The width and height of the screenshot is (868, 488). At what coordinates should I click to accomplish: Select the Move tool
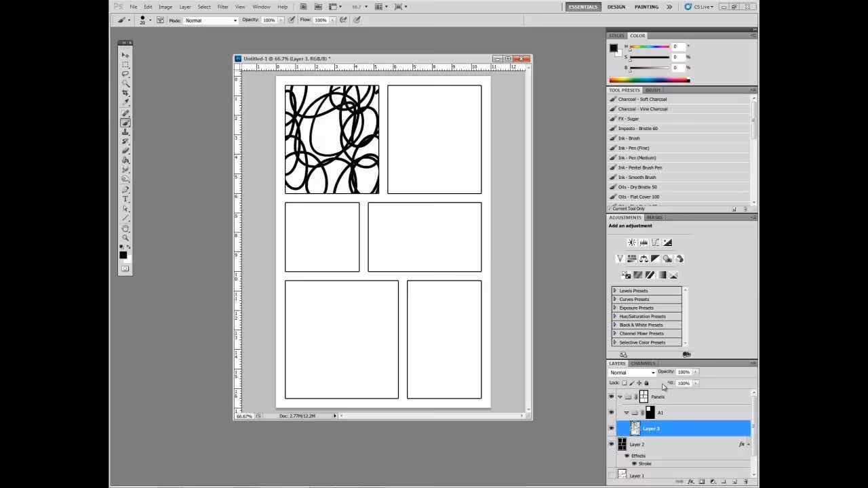point(125,54)
